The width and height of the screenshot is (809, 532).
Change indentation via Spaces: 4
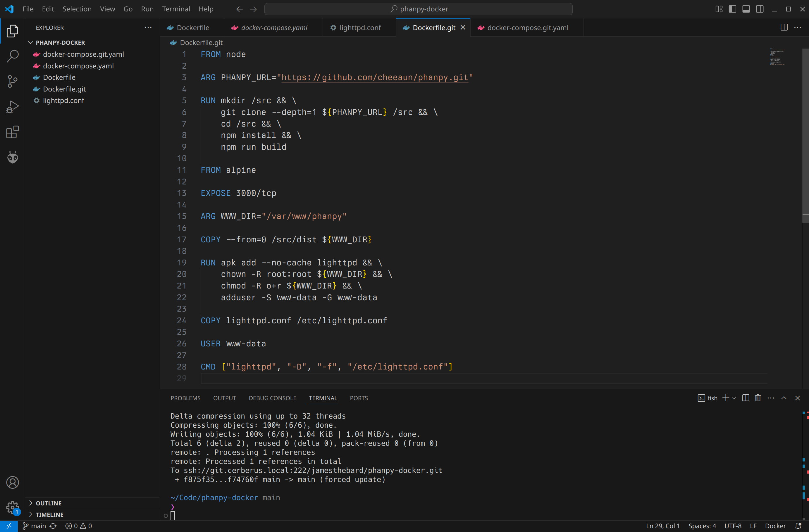click(702, 526)
